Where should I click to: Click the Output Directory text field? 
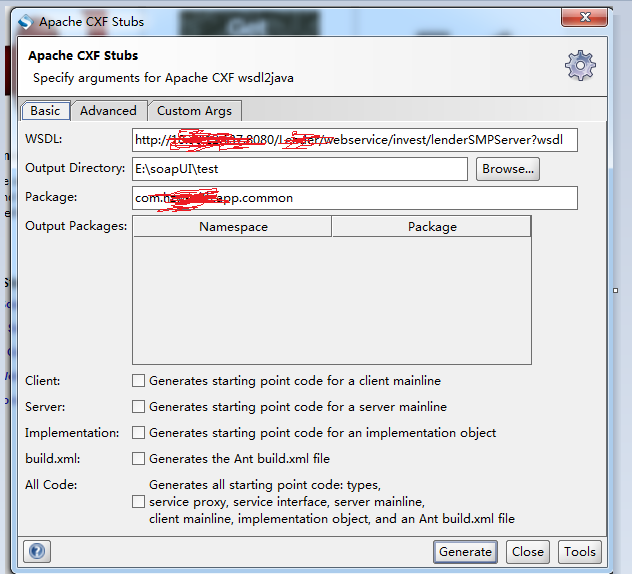300,168
